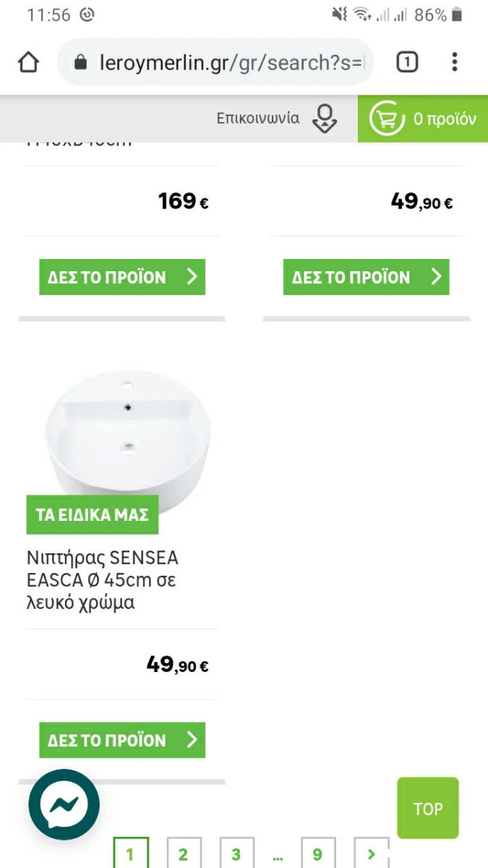Go to results page 2
This screenshot has width=488, height=868.
[x=184, y=854]
